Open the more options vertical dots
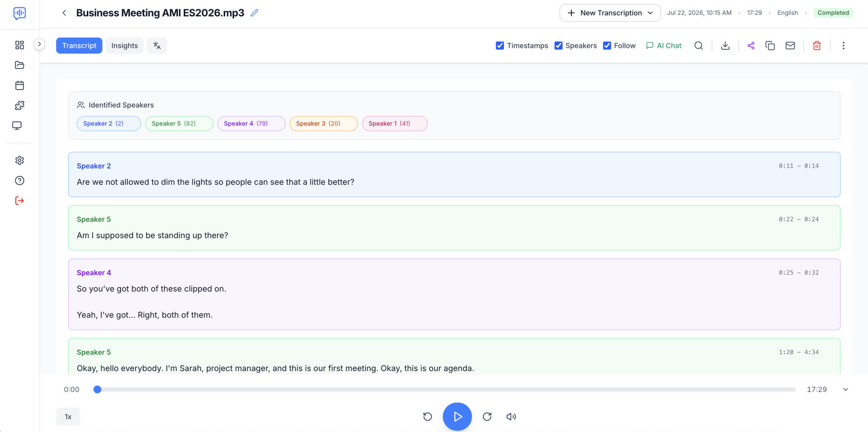Viewport: 868px width, 432px height. (843, 46)
